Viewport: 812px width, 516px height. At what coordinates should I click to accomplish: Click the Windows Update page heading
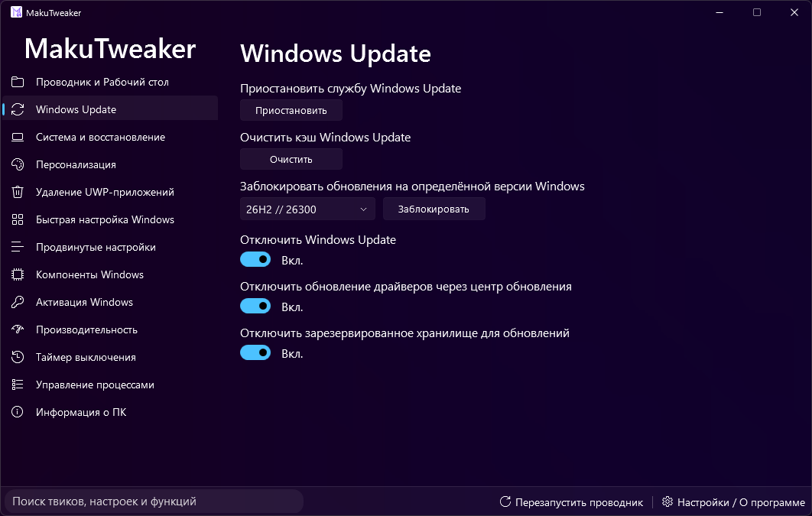coord(336,54)
